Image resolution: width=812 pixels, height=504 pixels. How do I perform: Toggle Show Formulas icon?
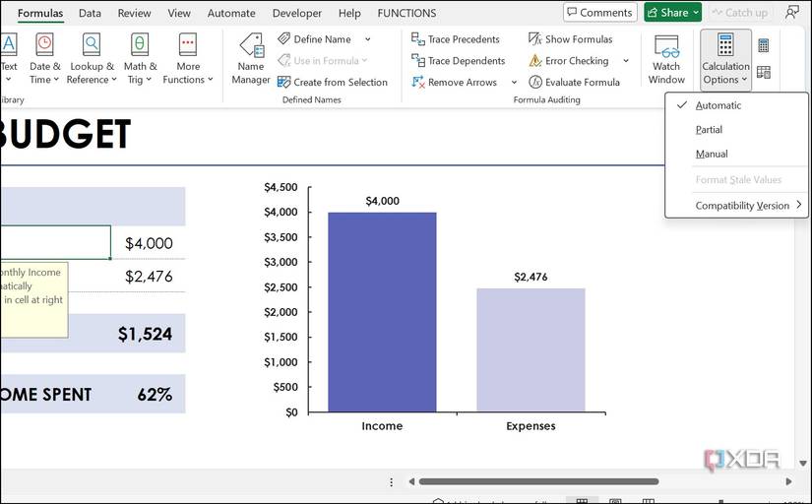click(535, 38)
